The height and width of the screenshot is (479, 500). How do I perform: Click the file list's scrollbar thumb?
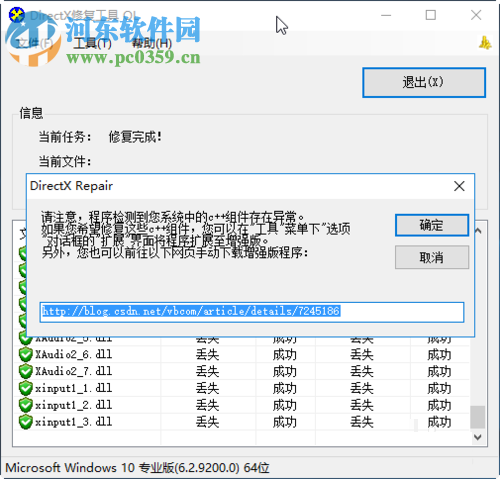coord(478,417)
